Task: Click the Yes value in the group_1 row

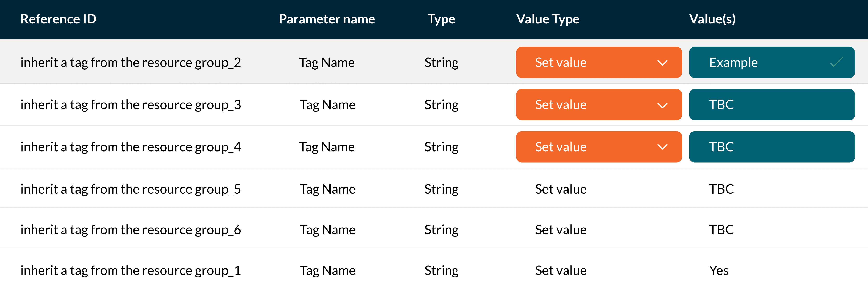Action: tap(719, 270)
